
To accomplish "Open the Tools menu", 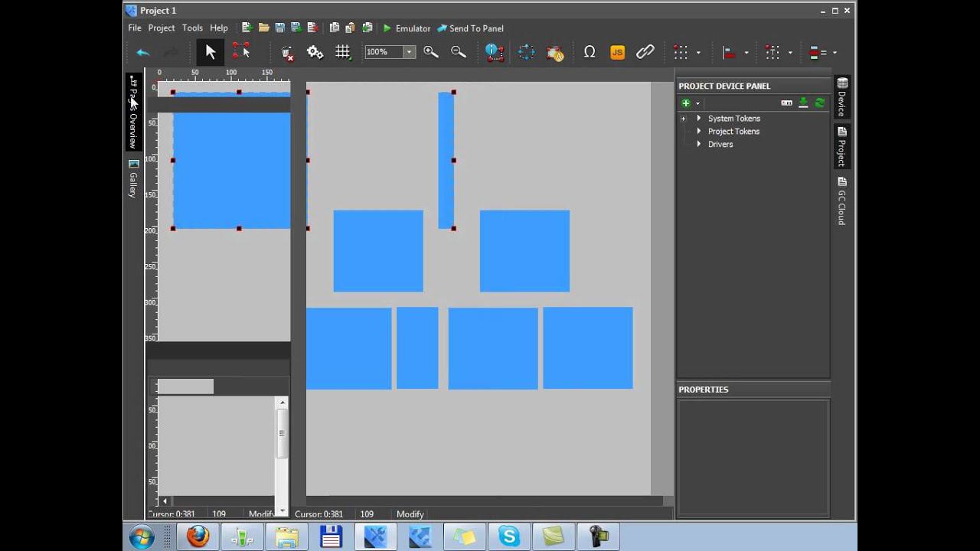I will click(x=192, y=28).
